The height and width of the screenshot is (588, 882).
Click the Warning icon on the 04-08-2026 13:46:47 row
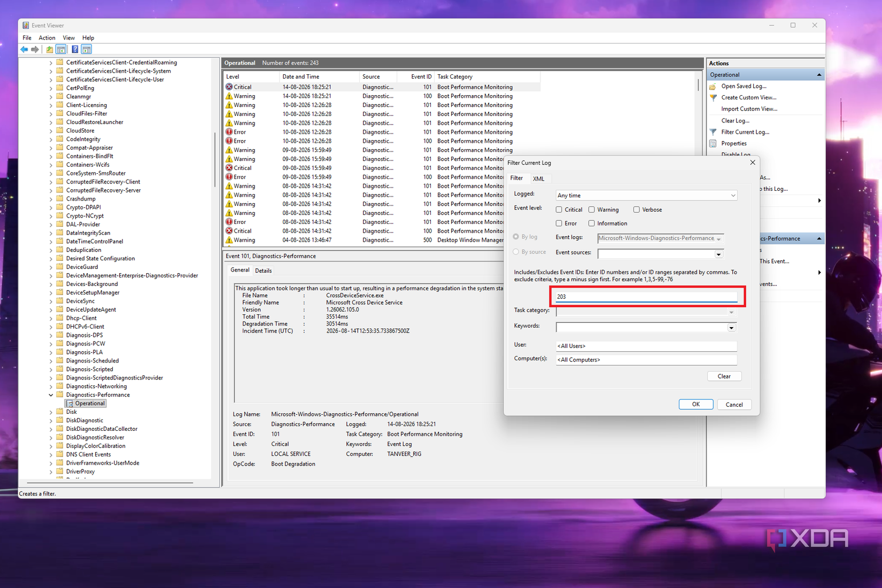[229, 240]
